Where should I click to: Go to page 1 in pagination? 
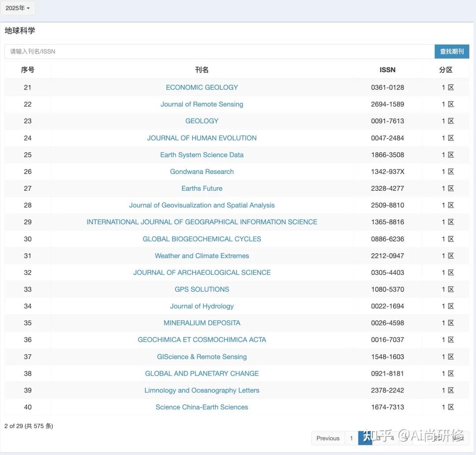point(351,438)
